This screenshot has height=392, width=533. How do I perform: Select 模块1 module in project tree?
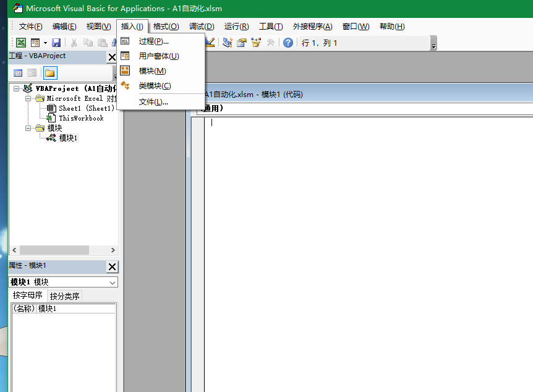pos(68,138)
